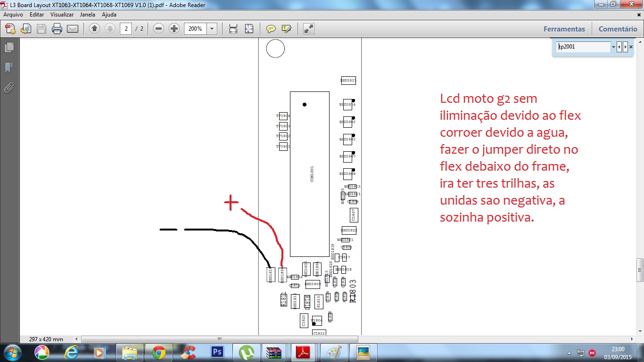Open Paint from the taskbar
The height and width of the screenshot is (362, 644).
click(334, 353)
